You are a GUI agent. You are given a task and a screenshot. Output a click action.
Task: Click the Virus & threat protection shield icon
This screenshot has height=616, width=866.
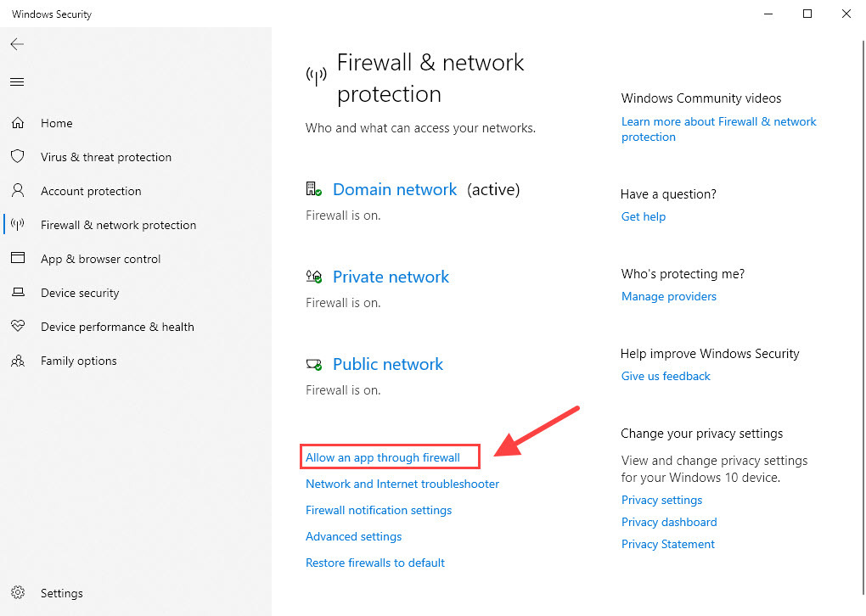coord(18,156)
